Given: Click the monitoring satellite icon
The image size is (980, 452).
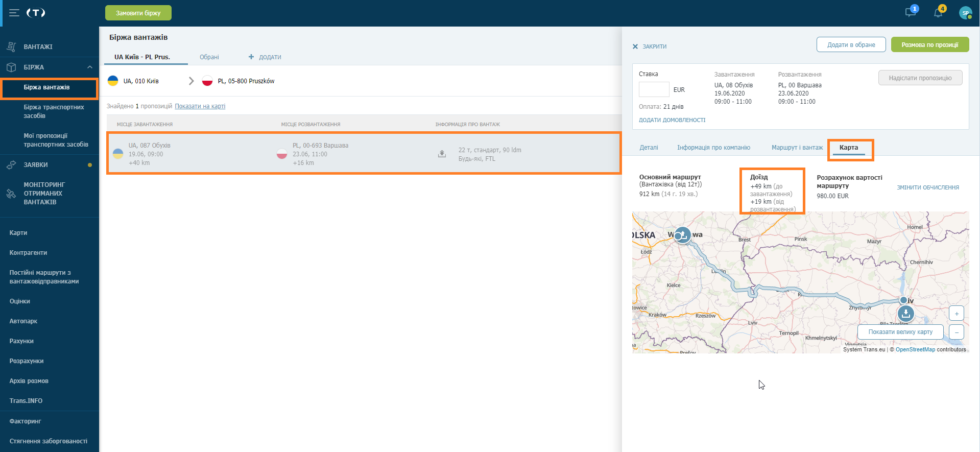Looking at the screenshot, I should (11, 194).
